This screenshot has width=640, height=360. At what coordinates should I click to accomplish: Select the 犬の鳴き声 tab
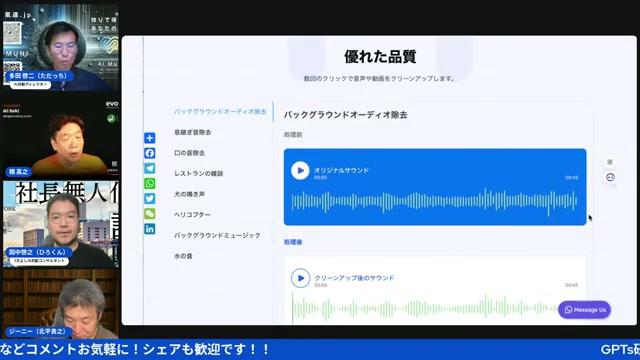[189, 194]
